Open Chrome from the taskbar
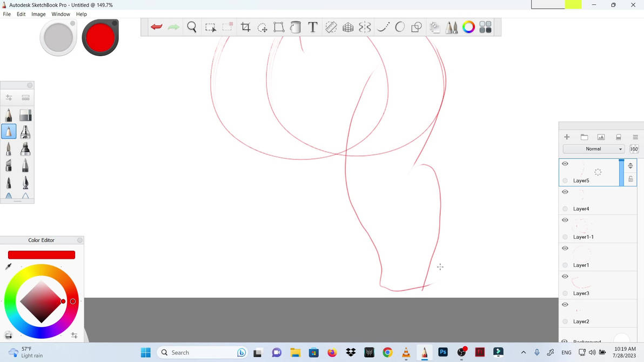644x362 pixels. (x=387, y=352)
